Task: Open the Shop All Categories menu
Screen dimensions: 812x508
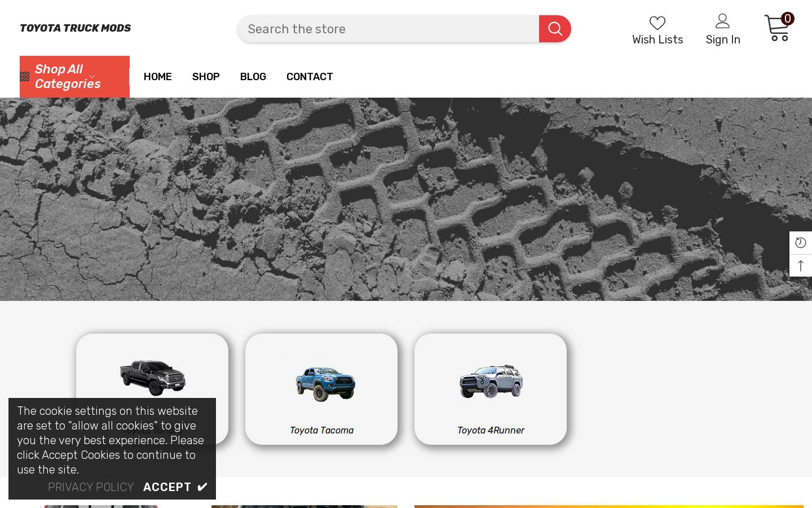Action: tap(74, 77)
